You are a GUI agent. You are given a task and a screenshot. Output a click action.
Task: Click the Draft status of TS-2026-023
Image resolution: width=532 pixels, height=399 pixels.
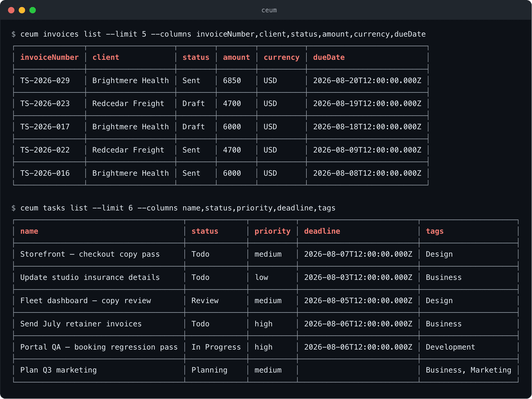pos(193,104)
